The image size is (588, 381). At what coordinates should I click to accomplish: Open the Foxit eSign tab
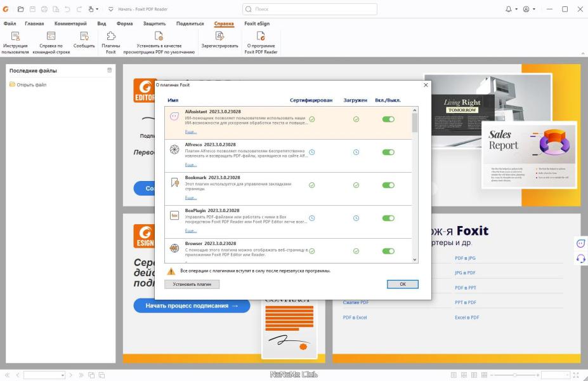click(257, 23)
